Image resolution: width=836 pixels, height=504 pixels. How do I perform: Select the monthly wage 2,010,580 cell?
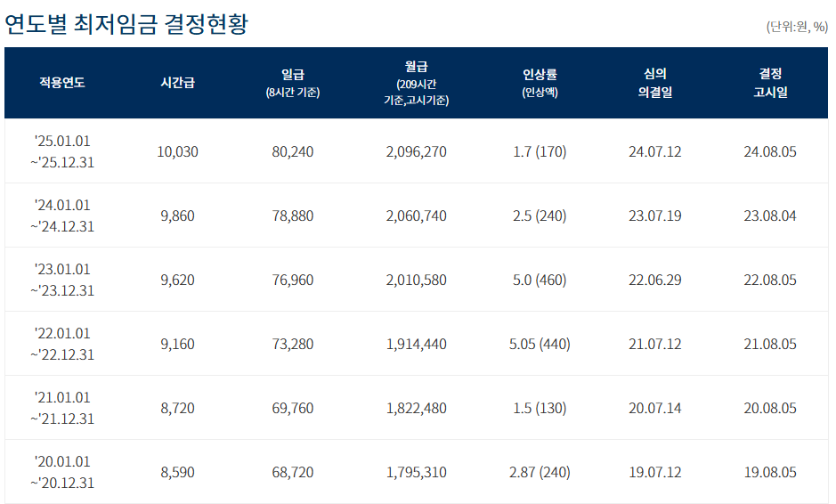point(417,280)
